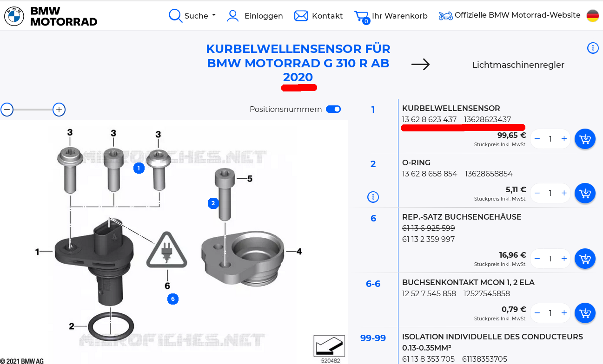
Task: Open the Einloggen login link
Action: point(264,16)
